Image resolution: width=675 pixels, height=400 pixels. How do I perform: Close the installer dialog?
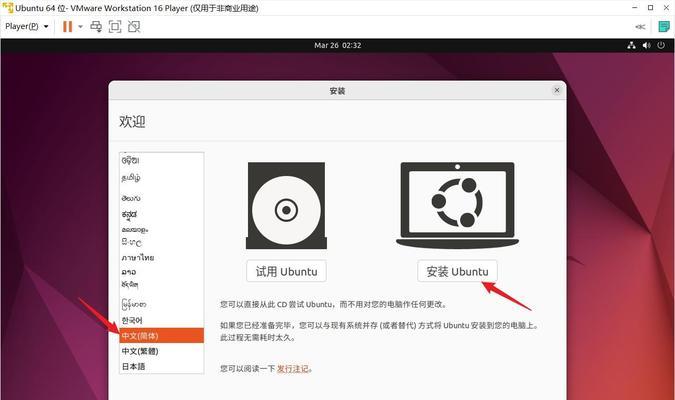point(557,90)
